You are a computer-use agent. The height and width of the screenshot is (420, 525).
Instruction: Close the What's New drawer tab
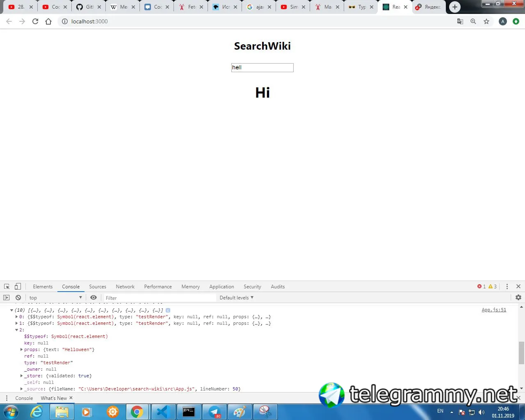(71, 398)
